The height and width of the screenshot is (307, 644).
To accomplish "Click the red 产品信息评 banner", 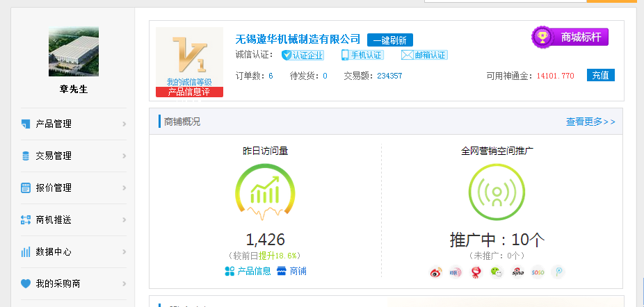I will point(189,92).
